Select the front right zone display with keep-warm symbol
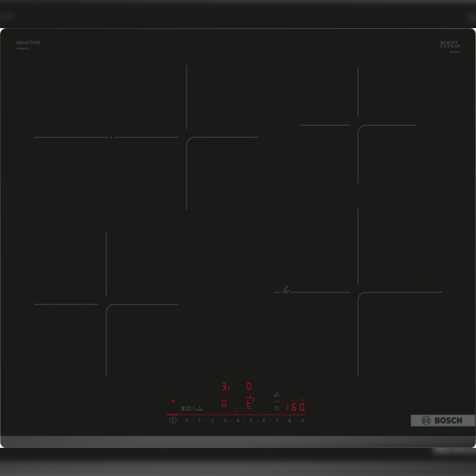Viewport: 476px width, 476px height. click(x=249, y=403)
